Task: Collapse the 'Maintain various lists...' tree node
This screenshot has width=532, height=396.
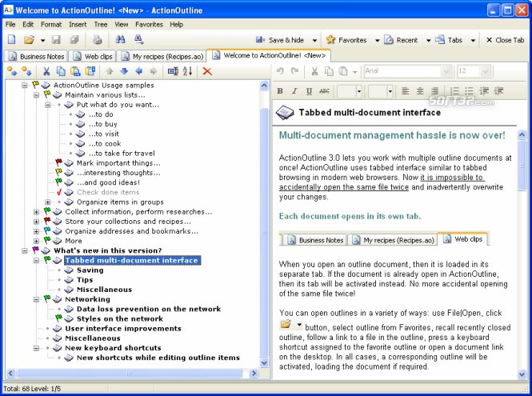Action: (37, 94)
